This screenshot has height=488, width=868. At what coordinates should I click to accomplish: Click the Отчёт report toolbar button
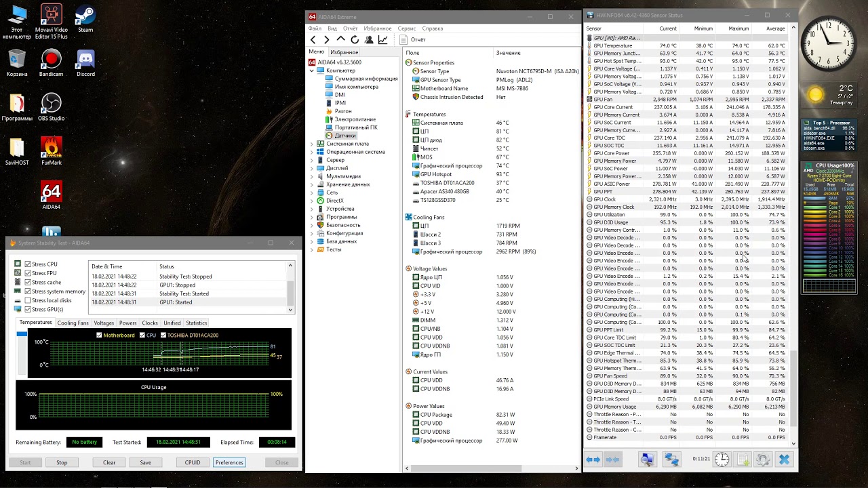tap(412, 40)
